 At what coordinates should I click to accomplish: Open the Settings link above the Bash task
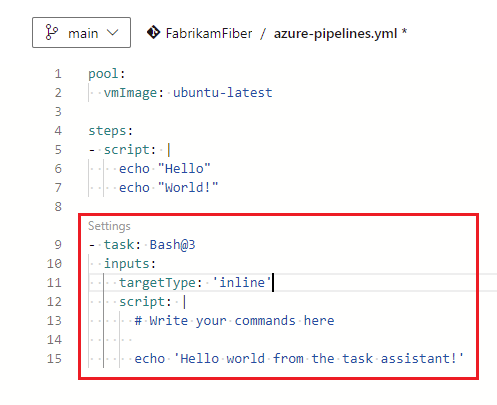(x=109, y=226)
